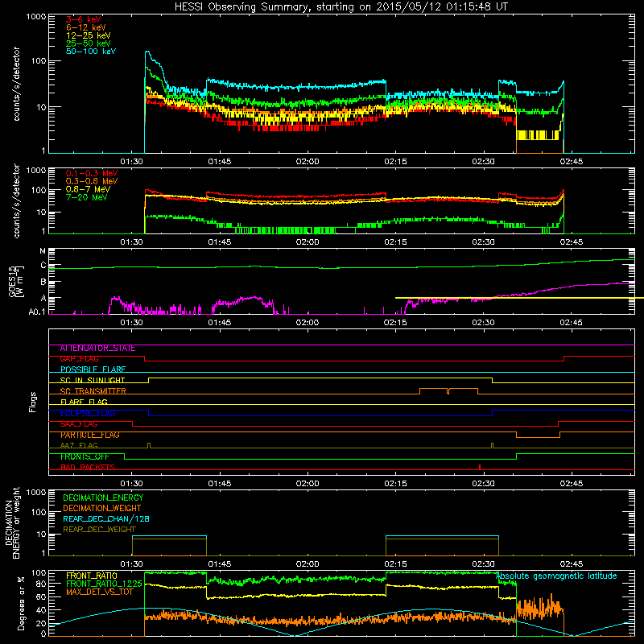Select the DECIMATION_ENERGY legend label
The image size is (644, 644).
[103, 497]
